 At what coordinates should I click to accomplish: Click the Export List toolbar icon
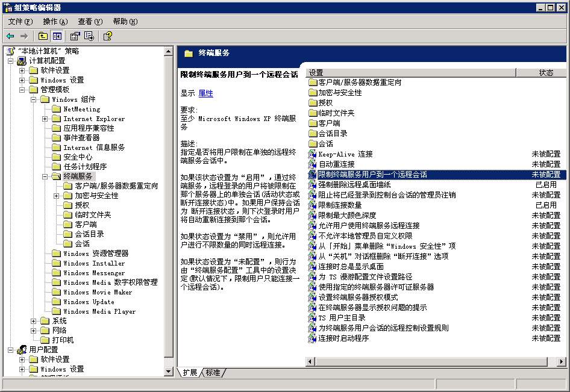(89, 36)
